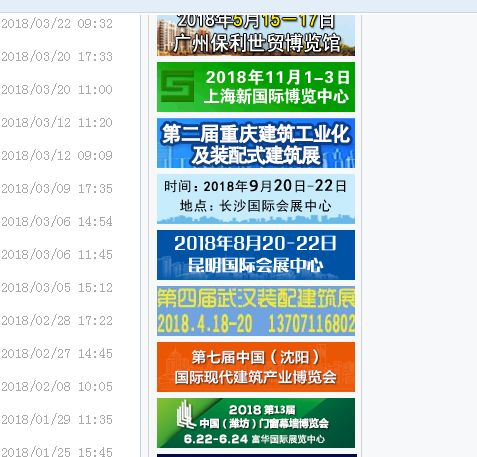Image resolution: width=477 pixels, height=457 pixels.
Task: Select timestamp 2018/02/27 14:45
Action: pos(57,354)
